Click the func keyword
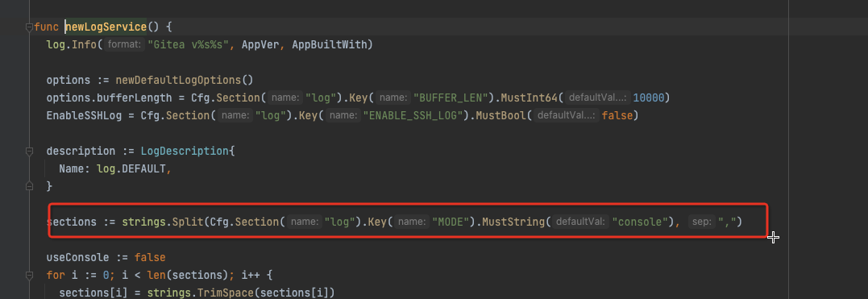The image size is (868, 299). 47,27
